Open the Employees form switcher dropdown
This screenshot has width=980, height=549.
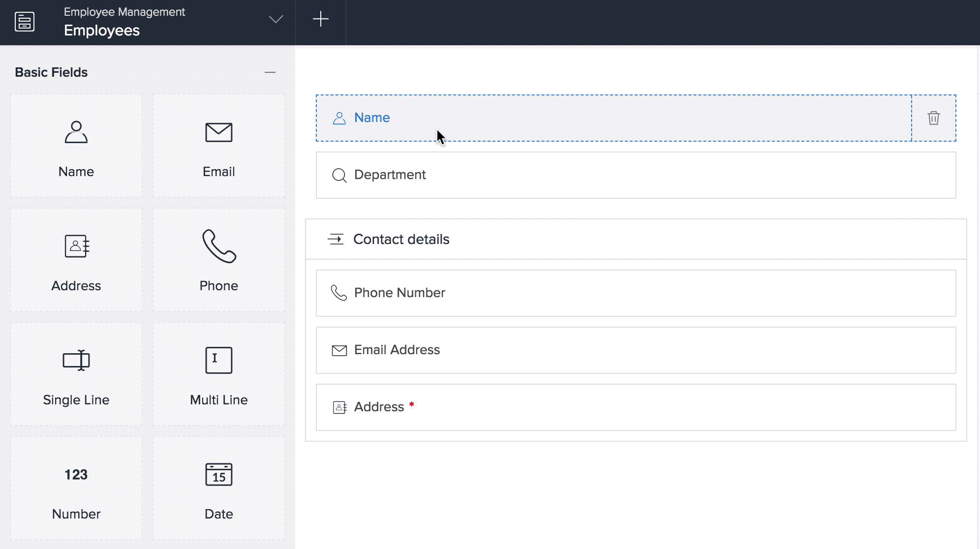276,20
